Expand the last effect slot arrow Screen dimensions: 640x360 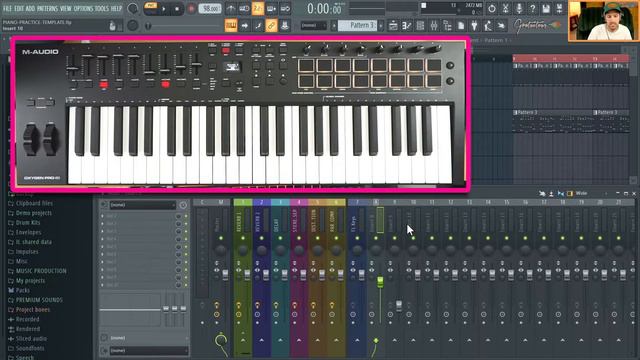[x=102, y=285]
